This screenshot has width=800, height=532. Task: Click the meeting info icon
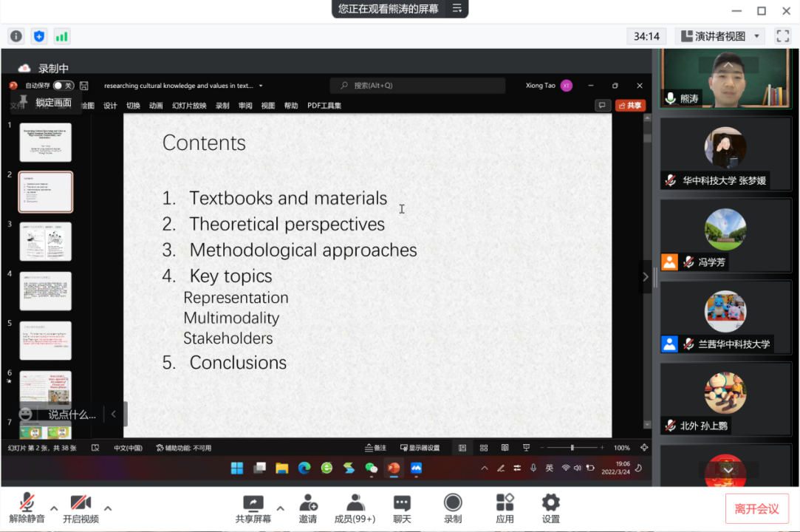point(16,36)
